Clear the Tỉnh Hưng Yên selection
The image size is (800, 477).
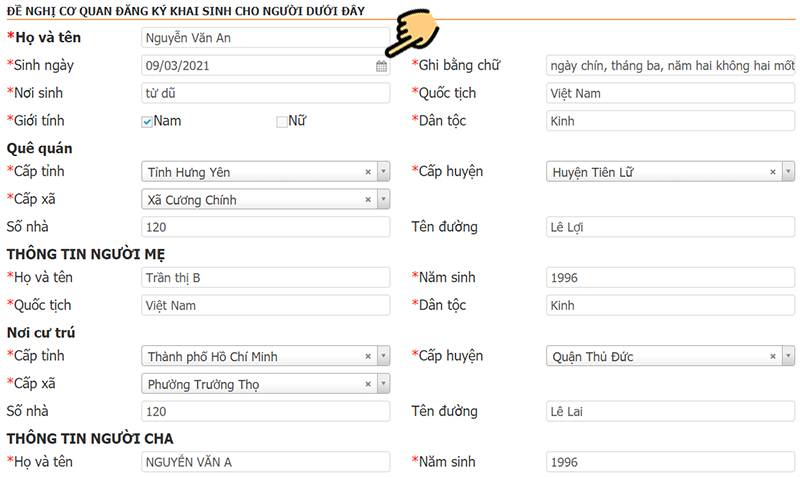point(369,172)
